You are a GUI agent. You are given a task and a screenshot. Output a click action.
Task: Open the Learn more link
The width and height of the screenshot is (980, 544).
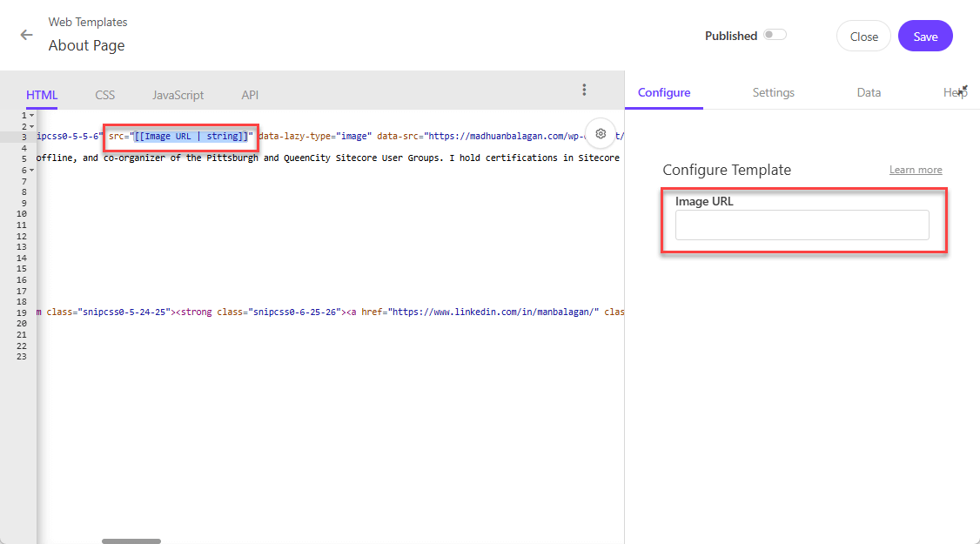[x=916, y=170]
